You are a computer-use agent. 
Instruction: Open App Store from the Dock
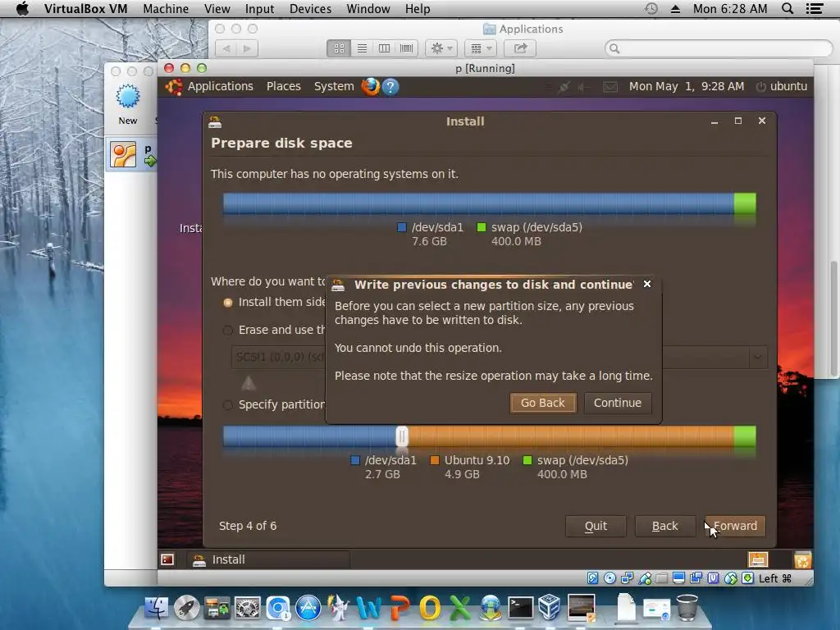pos(308,608)
